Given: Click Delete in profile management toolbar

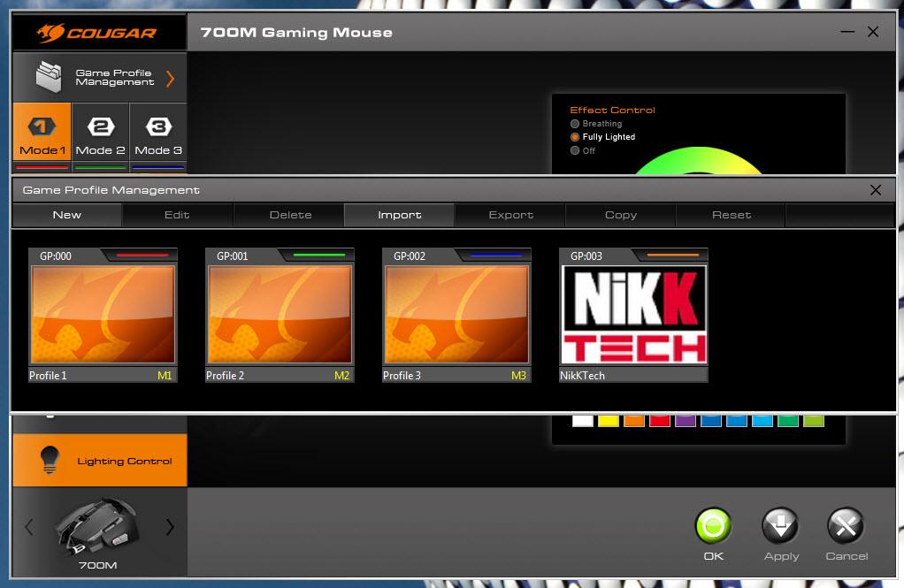Looking at the screenshot, I should click(x=290, y=215).
